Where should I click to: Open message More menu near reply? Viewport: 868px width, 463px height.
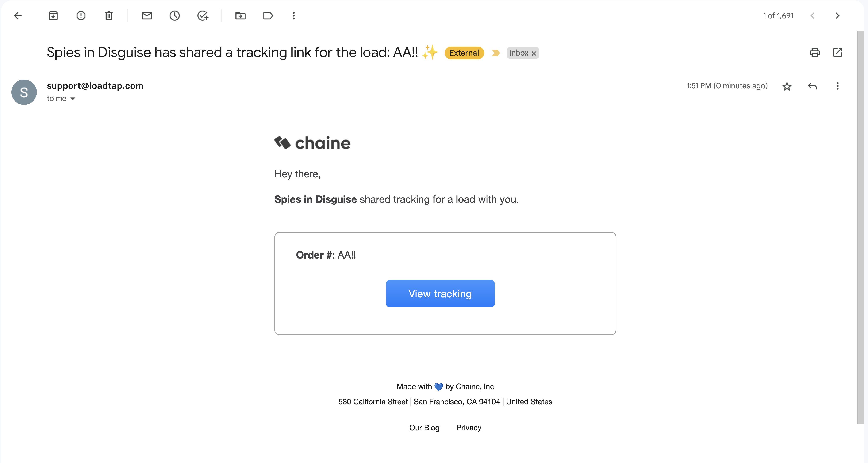[837, 86]
